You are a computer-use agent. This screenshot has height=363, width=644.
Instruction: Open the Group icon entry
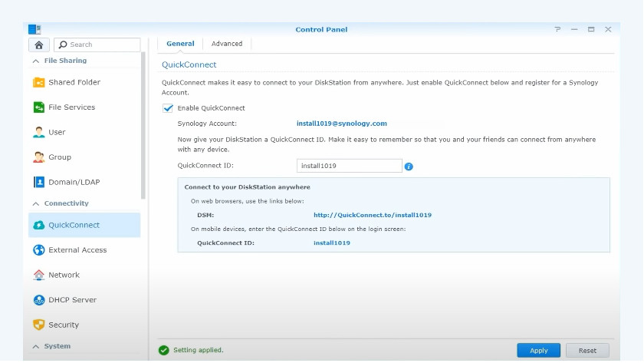pyautogui.click(x=39, y=157)
